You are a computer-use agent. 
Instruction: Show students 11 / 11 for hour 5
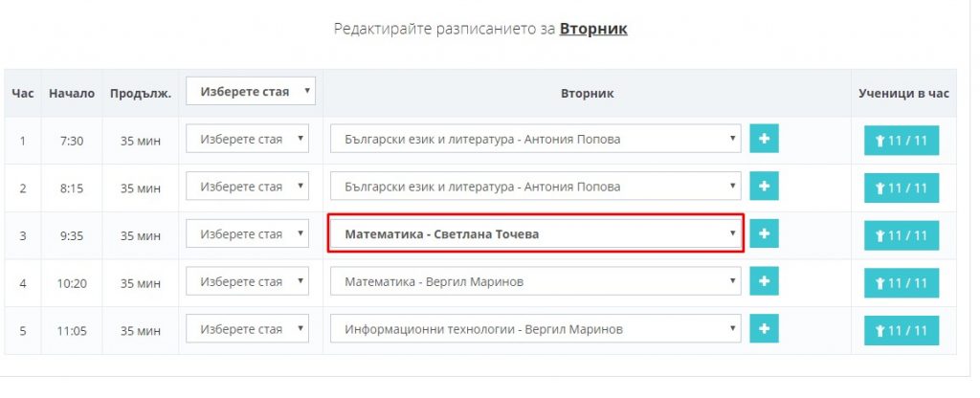(902, 330)
